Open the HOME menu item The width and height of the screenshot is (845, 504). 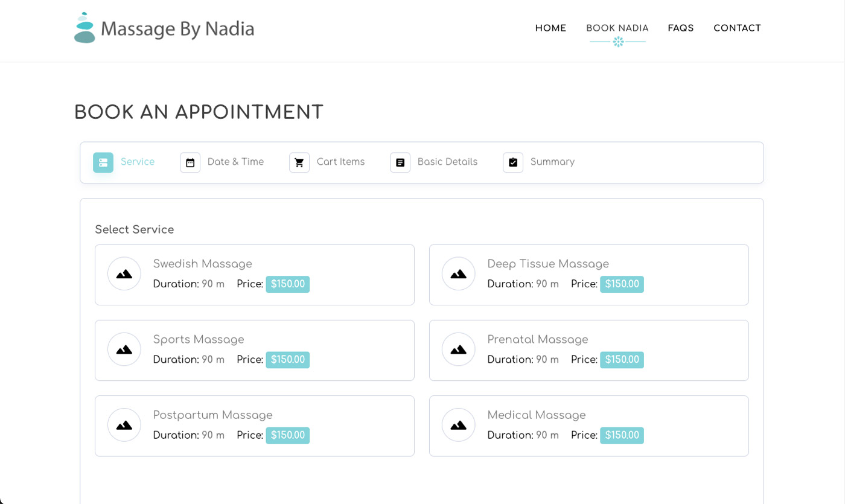(x=550, y=28)
